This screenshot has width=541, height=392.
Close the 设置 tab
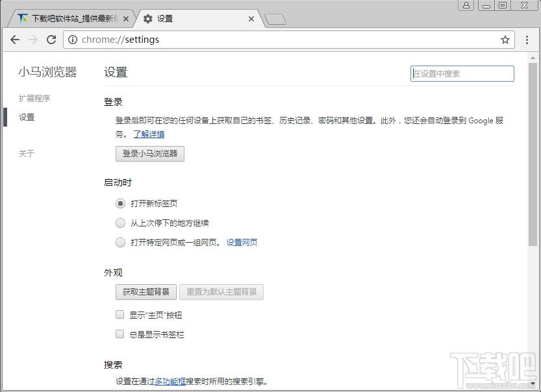click(251, 19)
